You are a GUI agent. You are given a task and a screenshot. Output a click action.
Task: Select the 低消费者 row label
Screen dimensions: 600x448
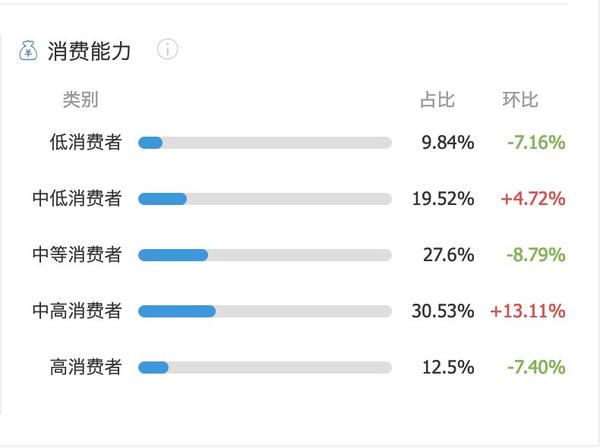86,142
